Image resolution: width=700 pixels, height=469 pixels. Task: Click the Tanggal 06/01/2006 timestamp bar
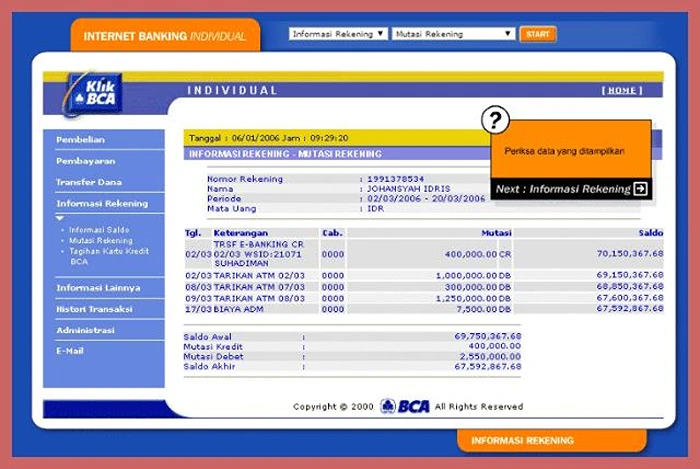(x=337, y=138)
